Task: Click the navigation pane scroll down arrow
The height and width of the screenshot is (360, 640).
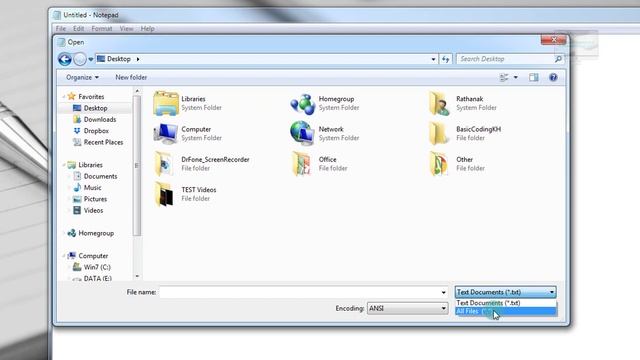Action: 137,276
